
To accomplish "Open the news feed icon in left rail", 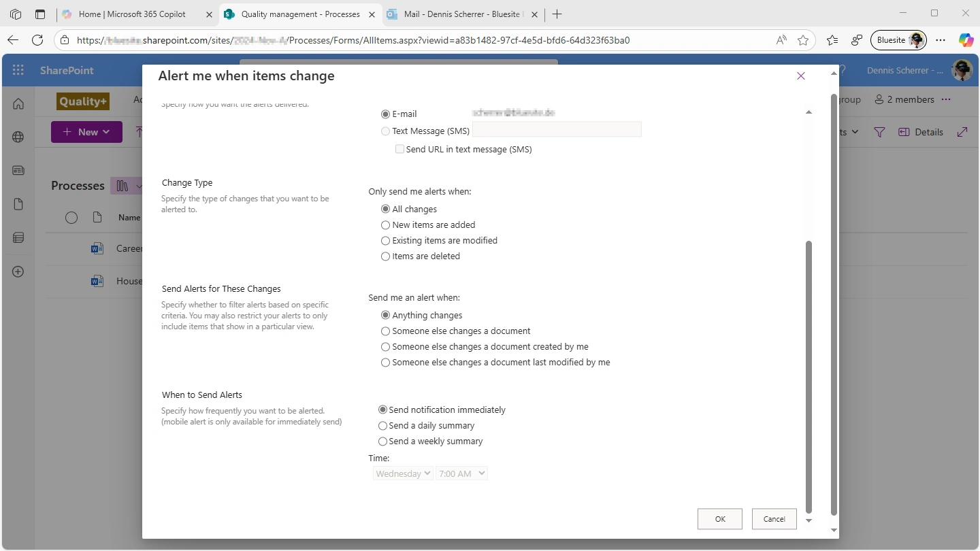I will point(18,171).
